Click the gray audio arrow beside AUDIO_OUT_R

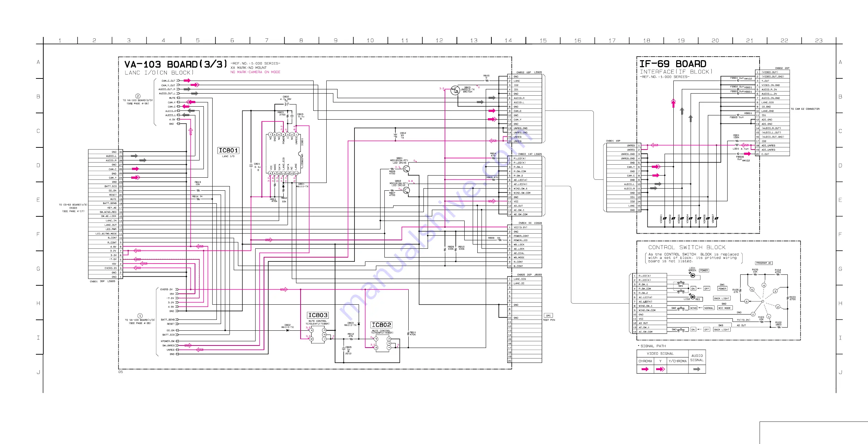tap(187, 89)
